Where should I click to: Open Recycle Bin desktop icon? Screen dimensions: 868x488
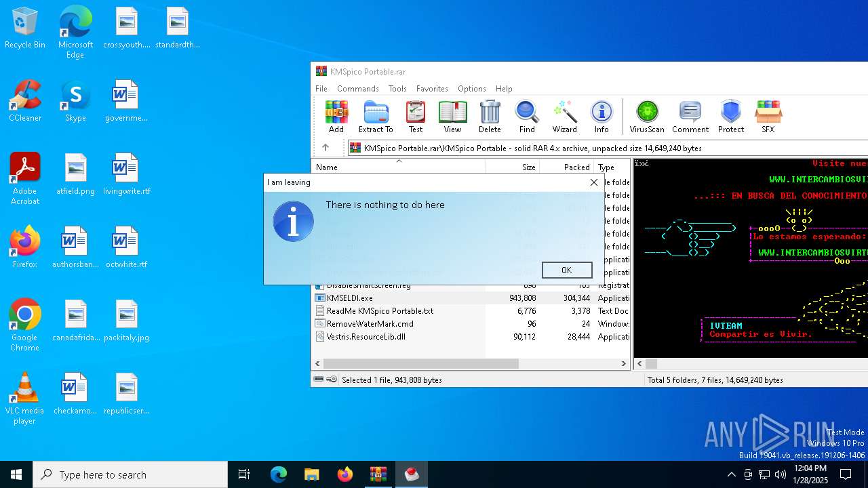(25, 28)
